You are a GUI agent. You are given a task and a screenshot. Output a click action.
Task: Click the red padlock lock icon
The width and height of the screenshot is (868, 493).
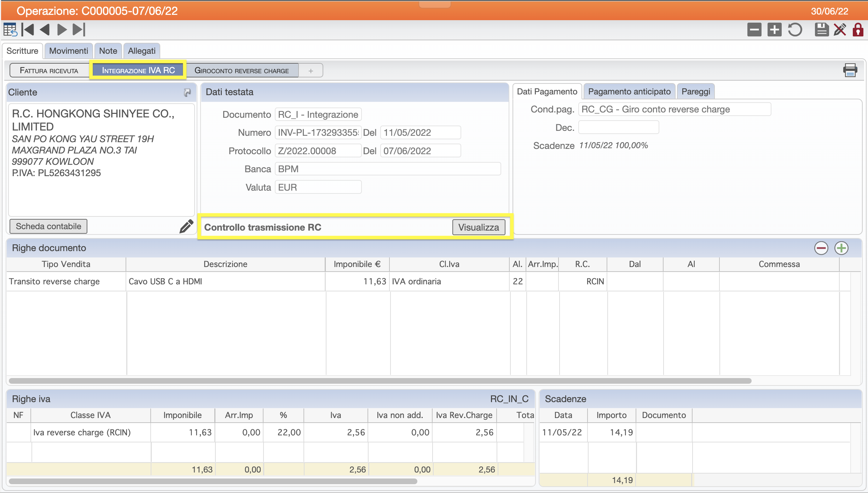pyautogui.click(x=858, y=30)
